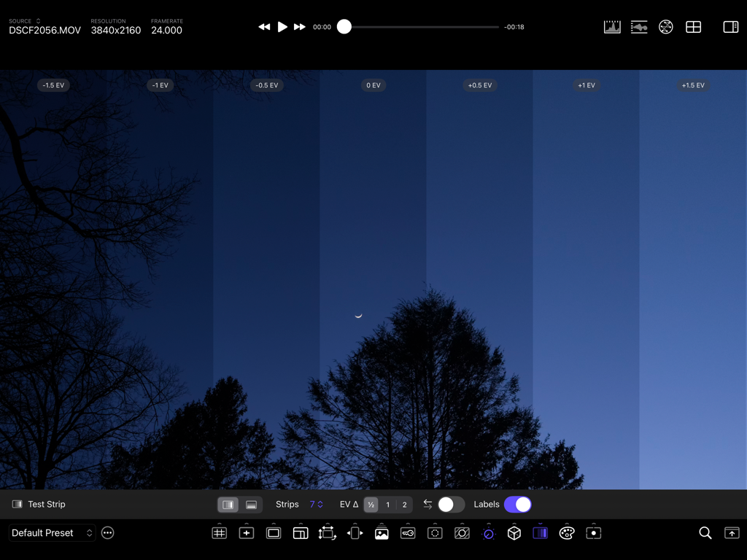
Task: Show the vectorscope overlay
Action: (665, 26)
